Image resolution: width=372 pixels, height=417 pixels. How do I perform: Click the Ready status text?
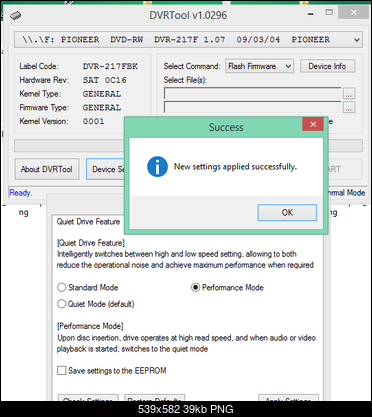pos(21,193)
